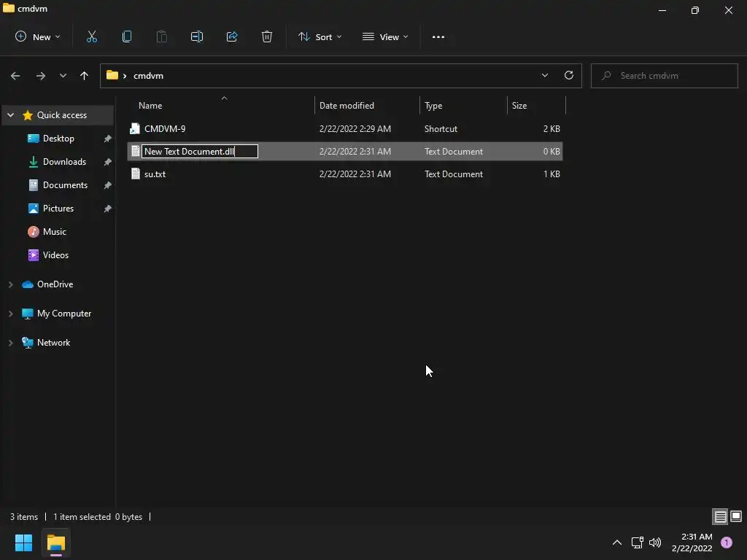Click the Rename icon in toolbar

click(197, 36)
